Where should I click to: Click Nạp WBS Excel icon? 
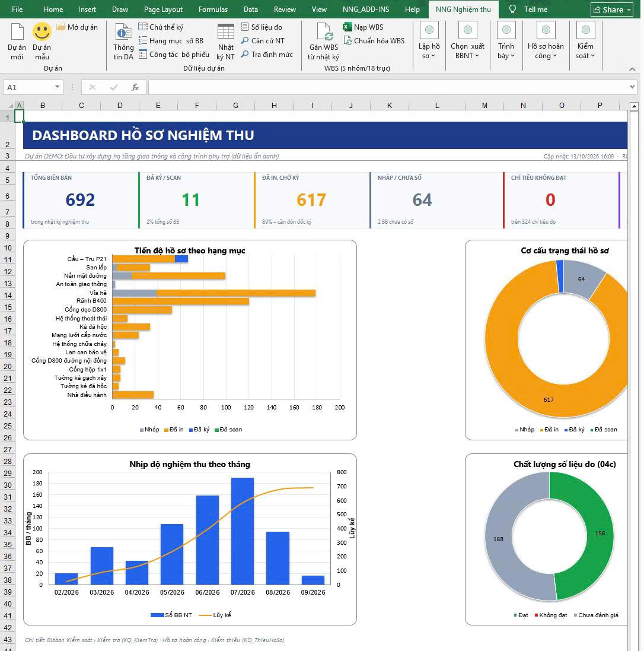(x=347, y=27)
